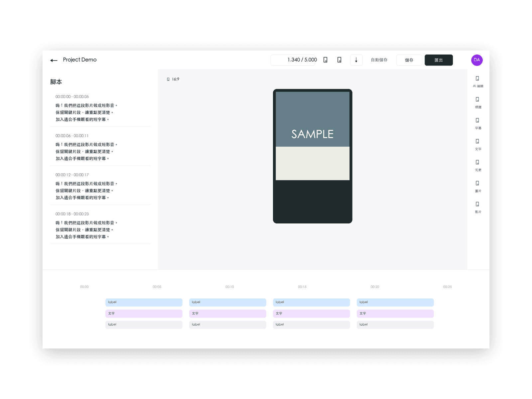Open the 標題 panel in the sidebar
The height and width of the screenshot is (399, 532).
click(x=478, y=102)
